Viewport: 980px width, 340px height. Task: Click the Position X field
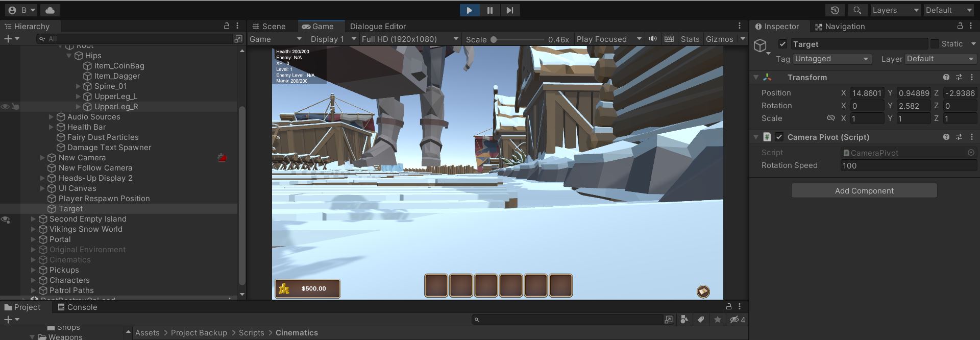867,93
